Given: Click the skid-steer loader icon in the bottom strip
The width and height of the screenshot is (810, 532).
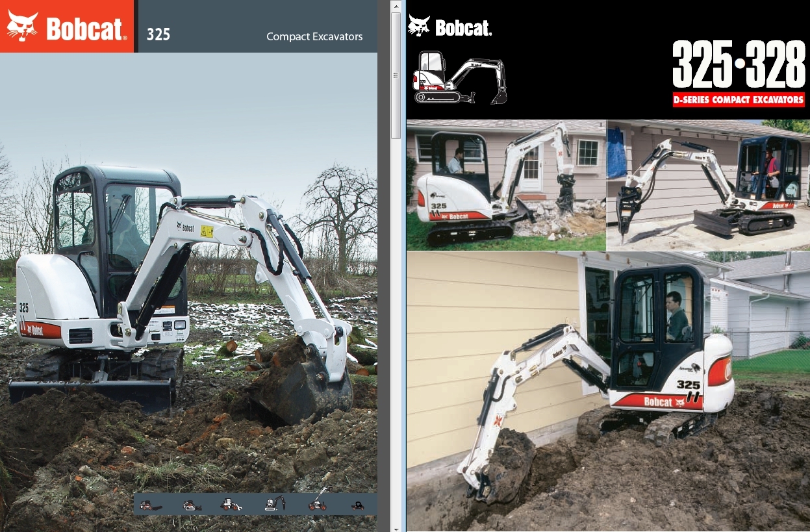Looking at the screenshot, I should pyautogui.click(x=151, y=505).
